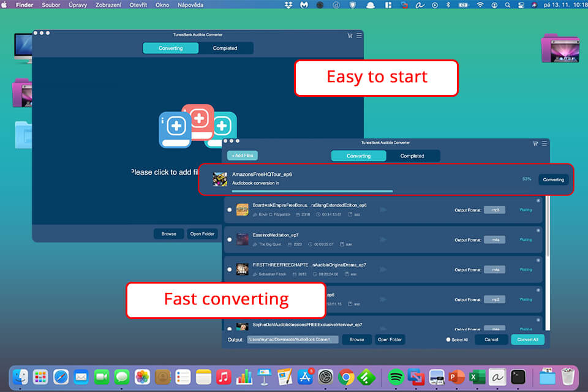This screenshot has width=588, height=392.
Task: Click FIRSTTHREEFREECHAPTE cover thumbnail
Action: pos(243,269)
